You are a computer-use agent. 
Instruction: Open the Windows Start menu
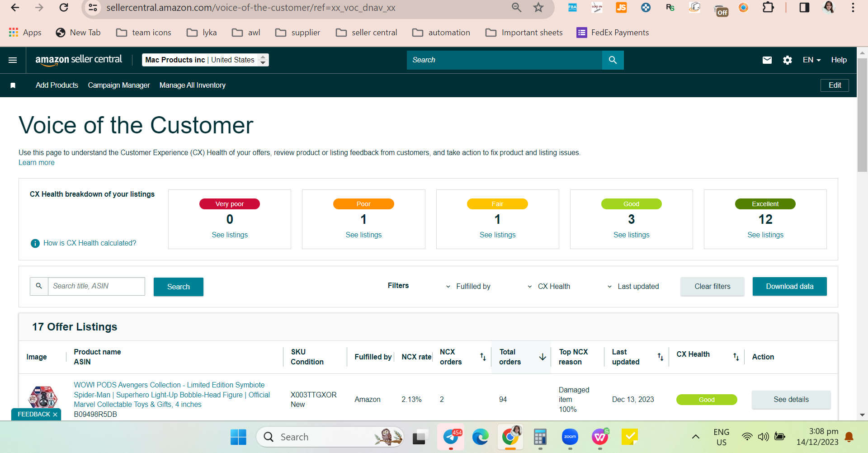[238, 437]
